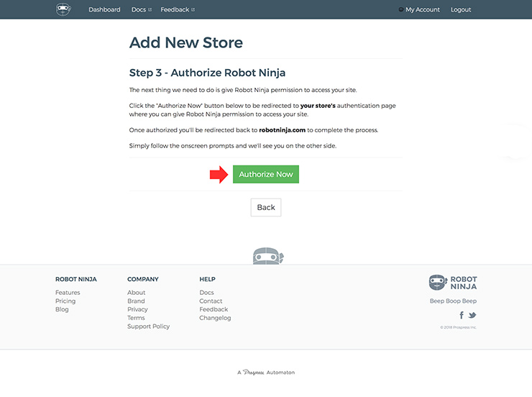
Task: Open the Support Policy footer link
Action: click(x=148, y=327)
